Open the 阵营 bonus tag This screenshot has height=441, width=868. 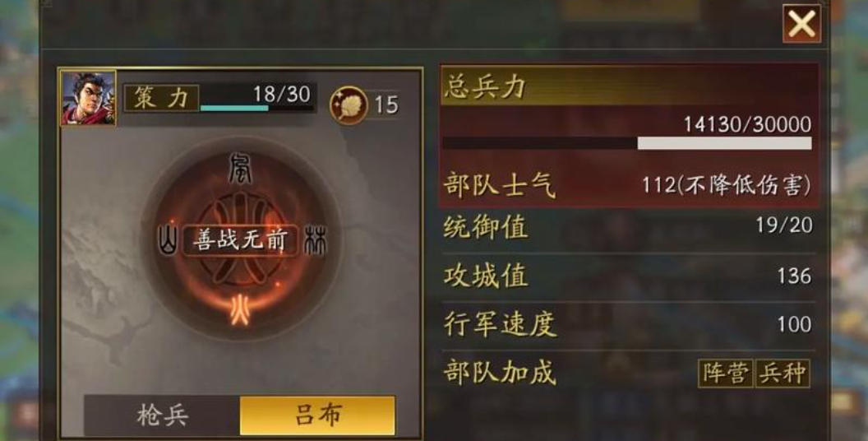(725, 374)
